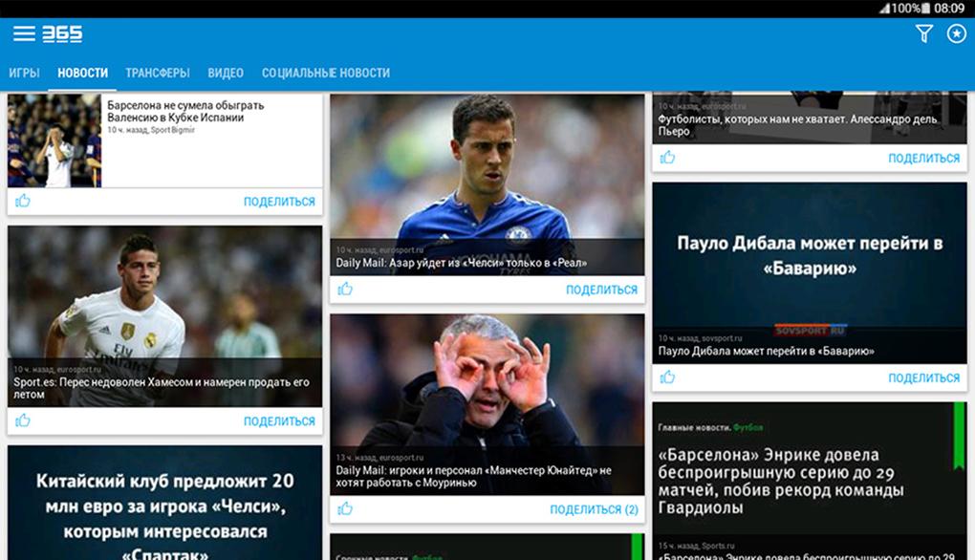
Task: Share the Barcelona Valencia article via ПОДЕЛИТЬСЯ
Action: (279, 202)
